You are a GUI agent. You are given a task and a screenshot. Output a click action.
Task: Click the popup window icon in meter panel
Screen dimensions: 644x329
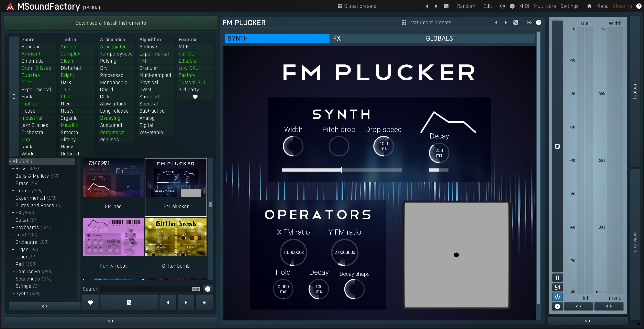pyautogui.click(x=557, y=287)
